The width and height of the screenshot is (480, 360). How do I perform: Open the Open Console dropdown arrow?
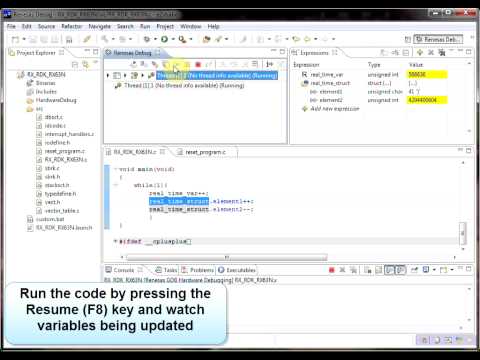pyautogui.click(x=452, y=270)
